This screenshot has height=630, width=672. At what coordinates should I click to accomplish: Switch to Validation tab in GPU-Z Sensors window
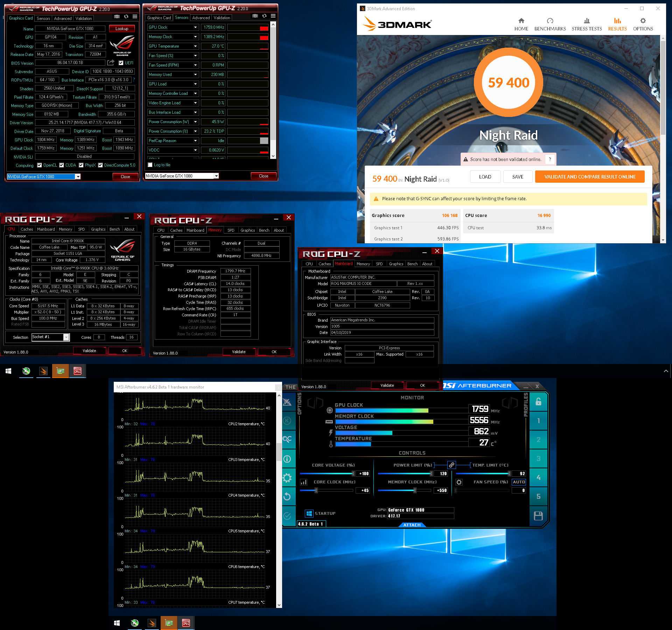coord(222,18)
